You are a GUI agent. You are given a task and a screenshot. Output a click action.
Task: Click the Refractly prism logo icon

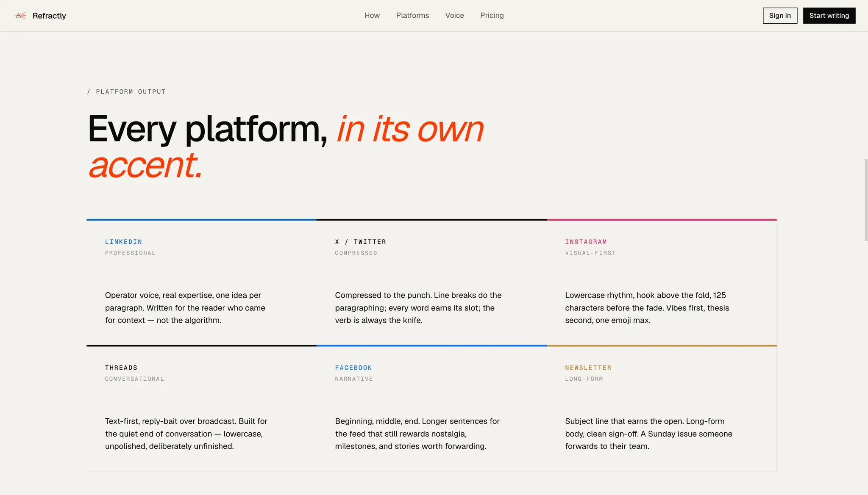pos(20,16)
